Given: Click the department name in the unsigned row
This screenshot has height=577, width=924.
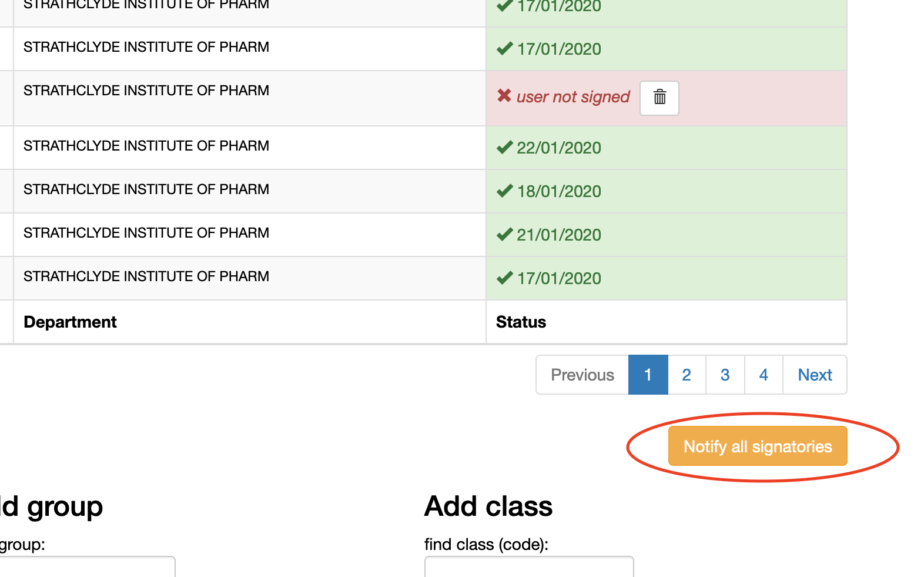Looking at the screenshot, I should click(146, 91).
